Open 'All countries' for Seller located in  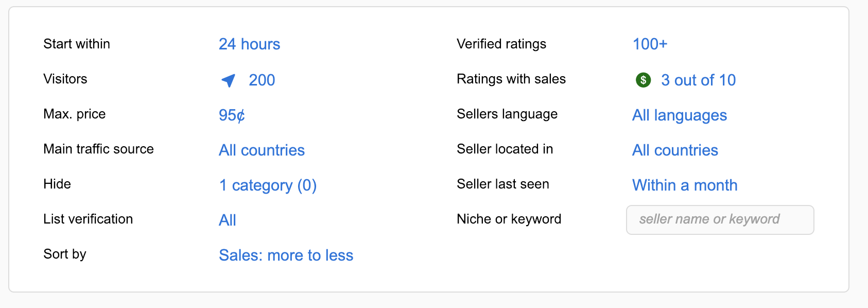point(675,150)
